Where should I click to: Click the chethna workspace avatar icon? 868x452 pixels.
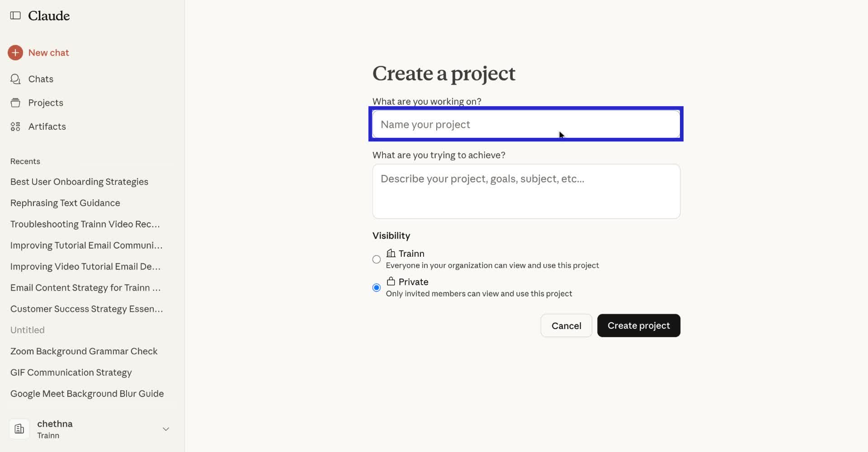click(x=19, y=428)
